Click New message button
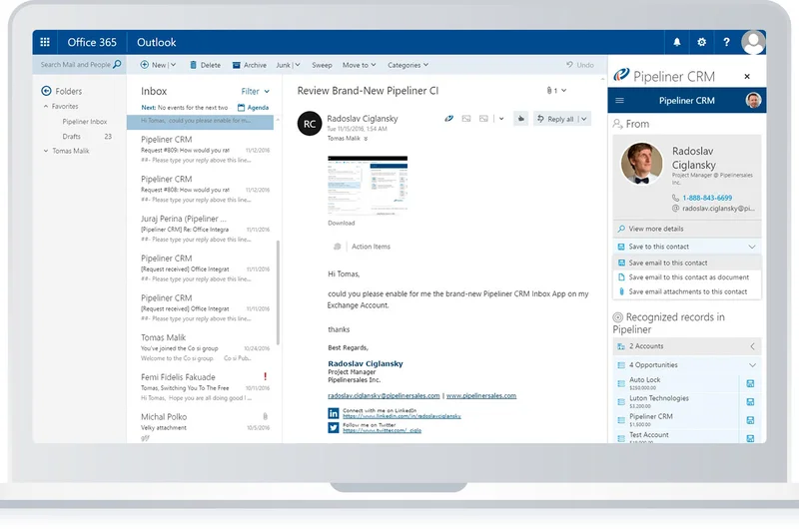The image size is (799, 532). coord(154,65)
